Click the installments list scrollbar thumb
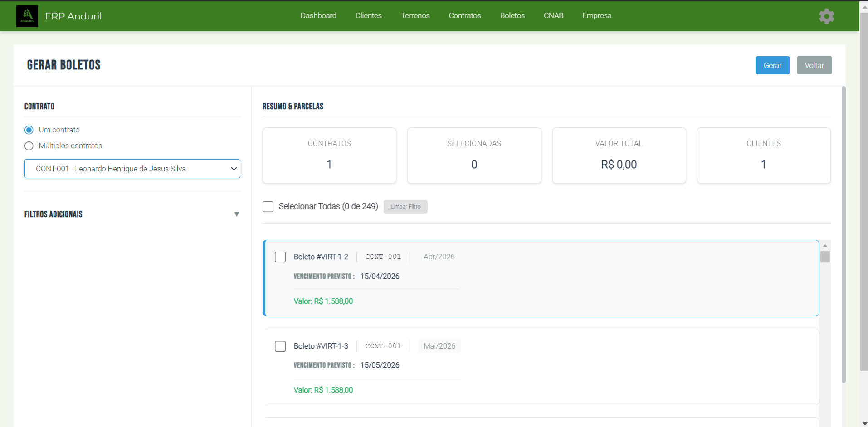 coord(825,257)
